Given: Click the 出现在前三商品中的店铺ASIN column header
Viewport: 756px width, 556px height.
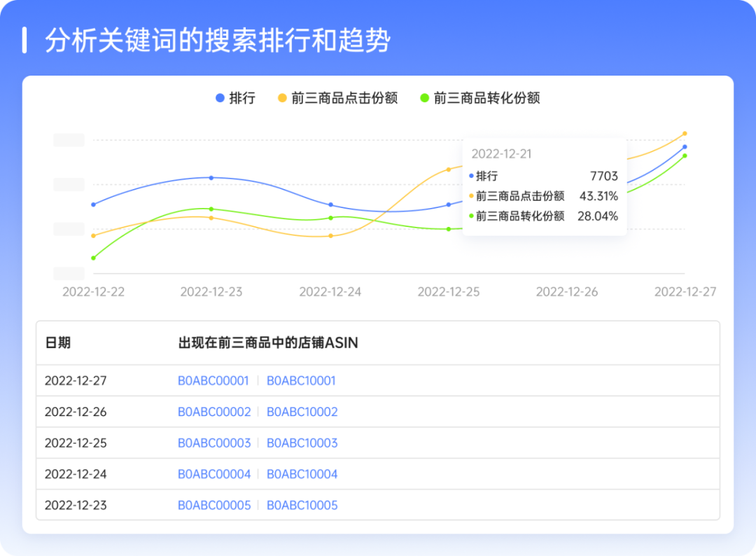Looking at the screenshot, I should point(268,343).
